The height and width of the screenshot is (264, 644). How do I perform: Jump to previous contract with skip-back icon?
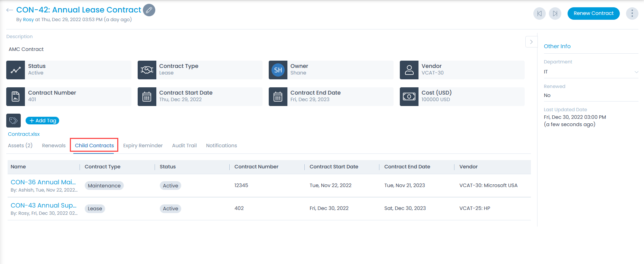(539, 14)
